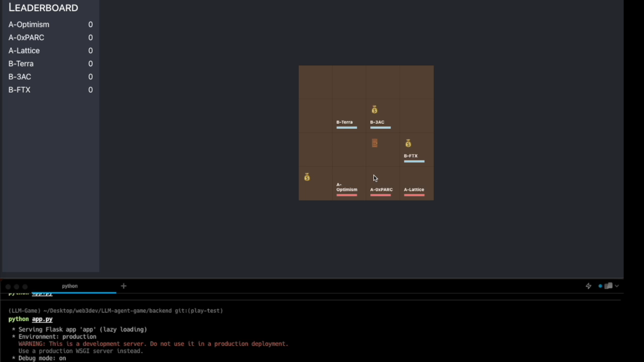Click the 'Environment: production' line
Screen dimensions: 644x362
pyautogui.click(x=54, y=337)
